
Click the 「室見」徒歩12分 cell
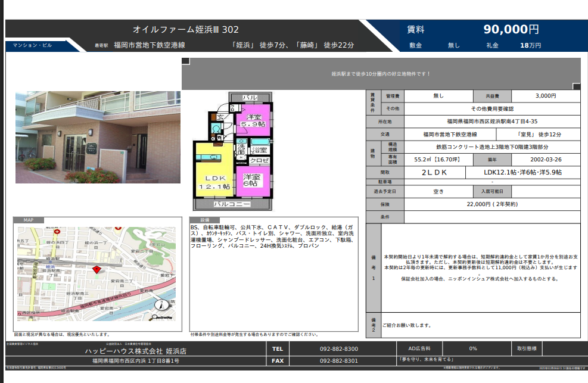[x=538, y=134]
